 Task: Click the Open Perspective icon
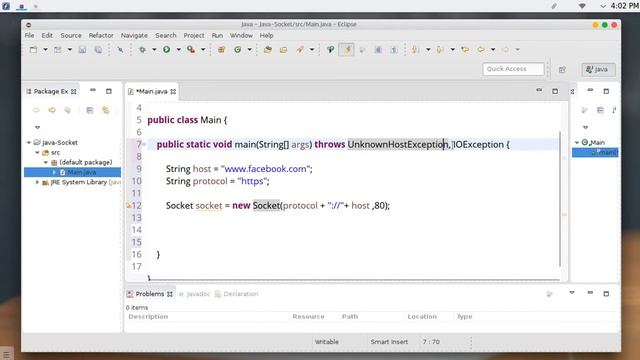click(x=562, y=69)
